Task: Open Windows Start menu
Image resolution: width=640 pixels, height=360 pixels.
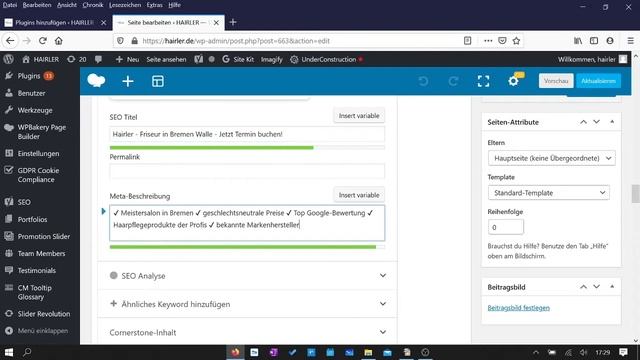Action: (9, 352)
